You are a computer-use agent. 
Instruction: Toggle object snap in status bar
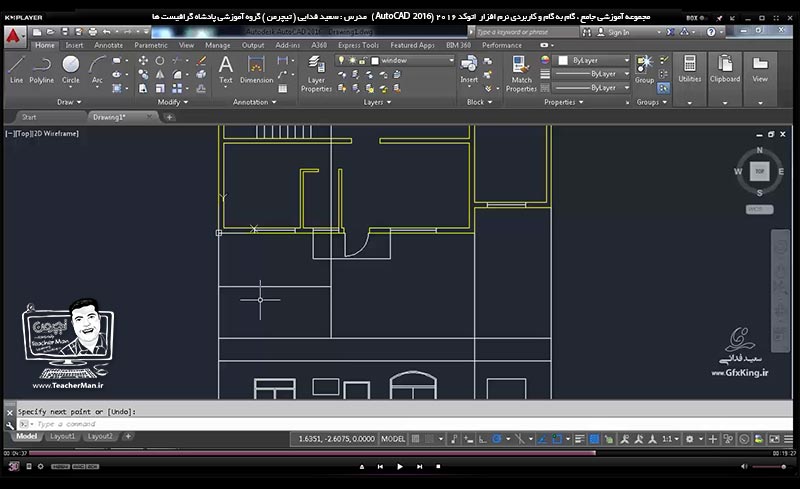[x=557, y=439]
